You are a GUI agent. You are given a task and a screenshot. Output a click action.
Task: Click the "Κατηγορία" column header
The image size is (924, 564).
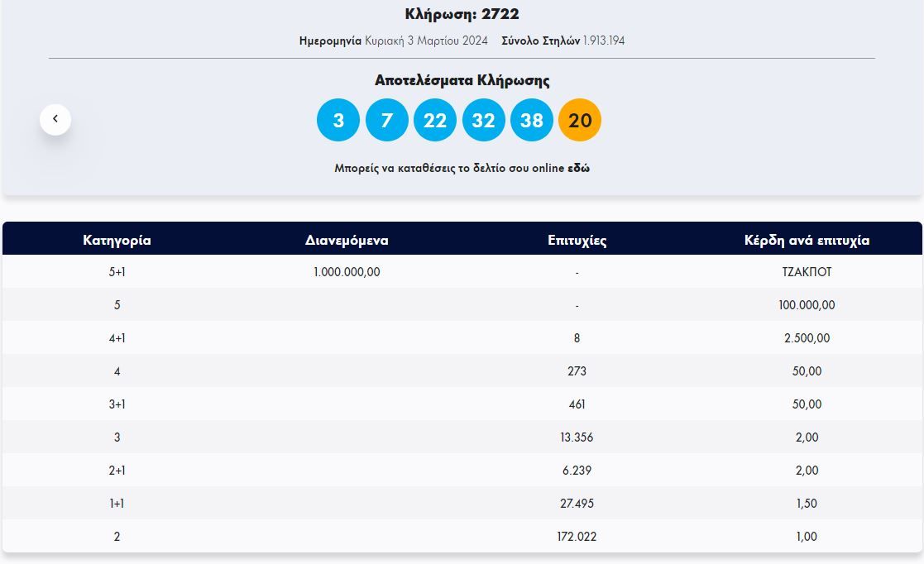pyautogui.click(x=117, y=241)
